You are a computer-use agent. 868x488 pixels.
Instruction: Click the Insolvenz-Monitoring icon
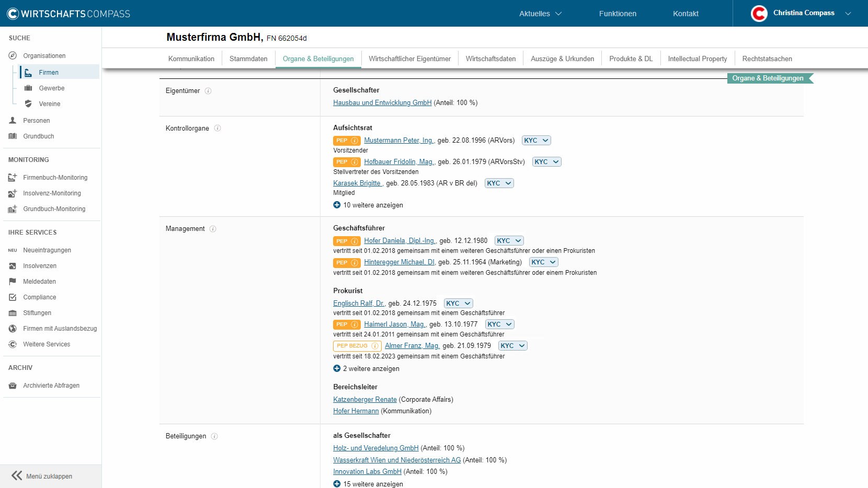point(13,193)
